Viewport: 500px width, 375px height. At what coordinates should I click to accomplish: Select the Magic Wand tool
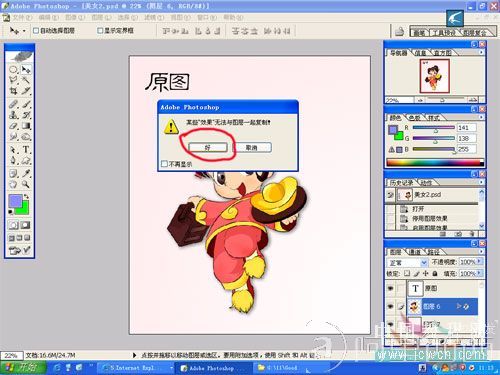coord(26,80)
